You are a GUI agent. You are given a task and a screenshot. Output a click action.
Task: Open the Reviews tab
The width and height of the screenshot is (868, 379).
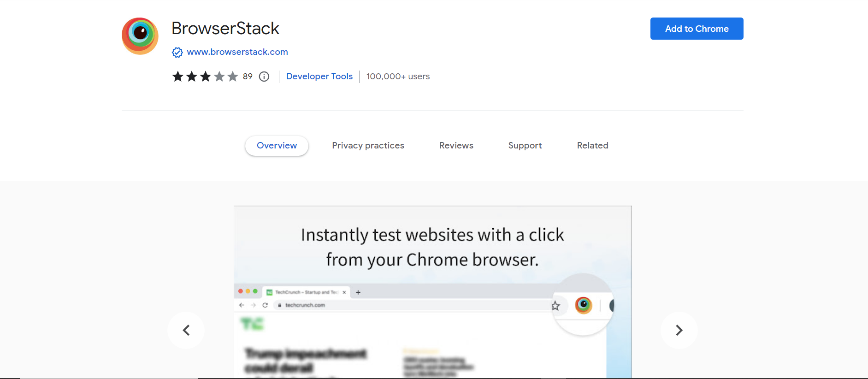point(456,146)
